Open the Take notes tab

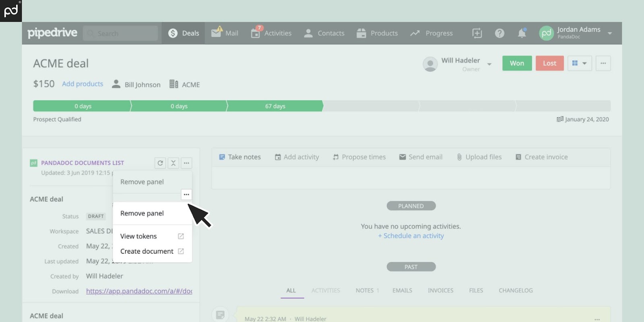pyautogui.click(x=240, y=157)
